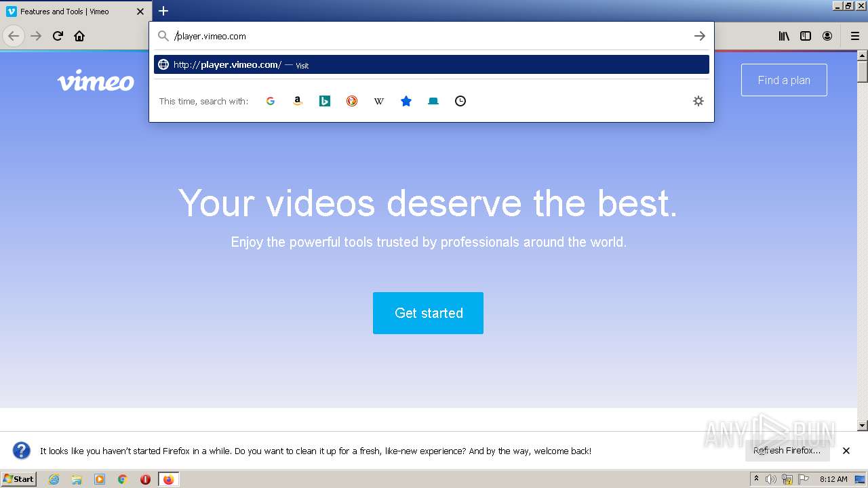Go forward to next page
Viewport: 868px width, 488px height.
click(36, 36)
